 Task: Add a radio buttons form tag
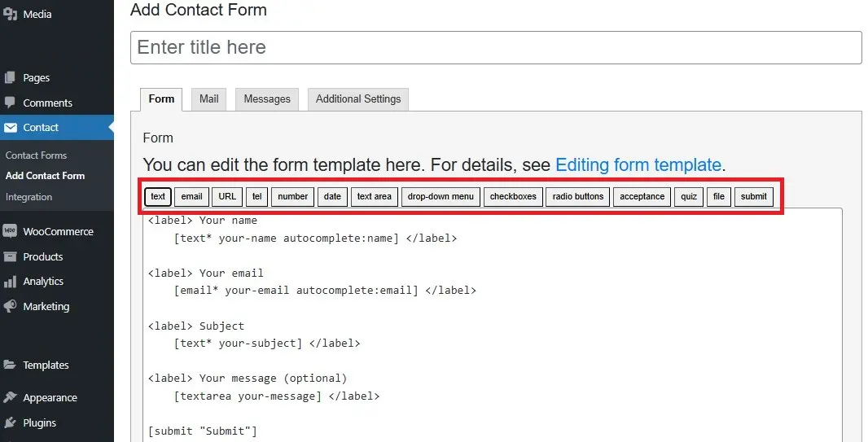click(x=578, y=196)
